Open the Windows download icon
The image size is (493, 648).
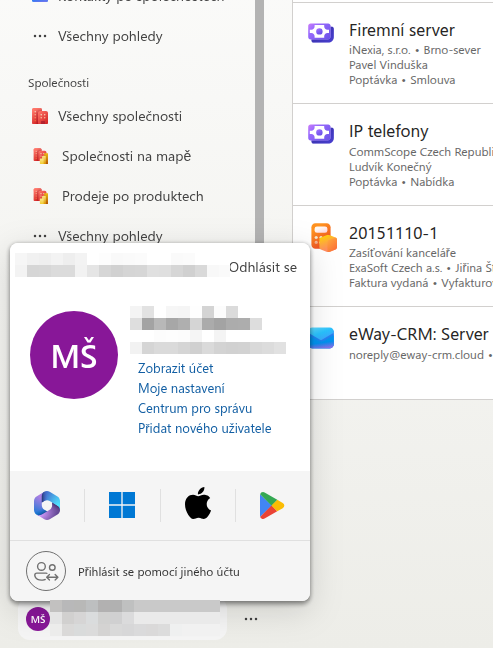click(122, 505)
